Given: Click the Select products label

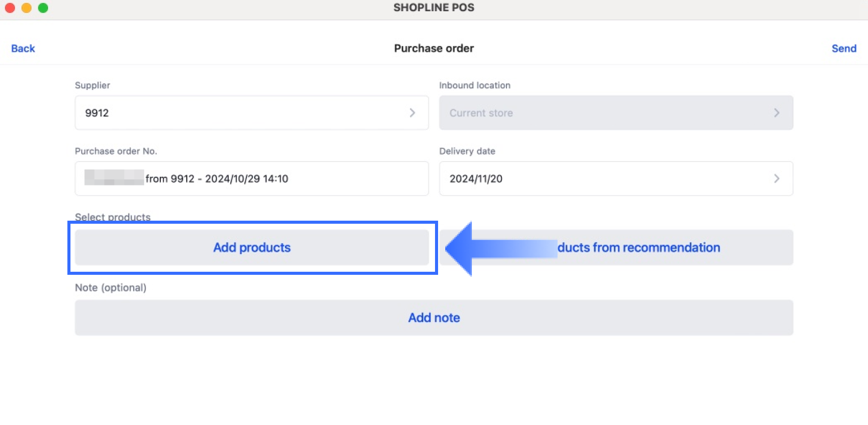Looking at the screenshot, I should tap(112, 217).
